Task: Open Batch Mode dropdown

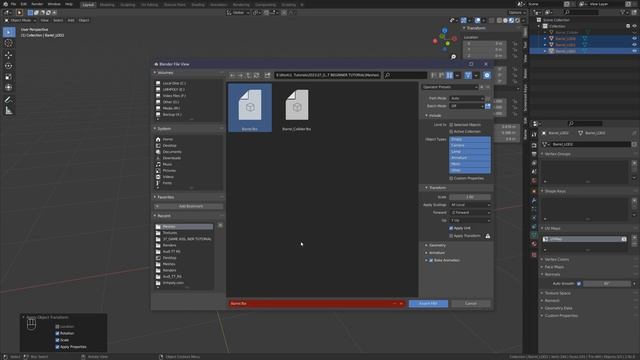Action: coord(467,106)
